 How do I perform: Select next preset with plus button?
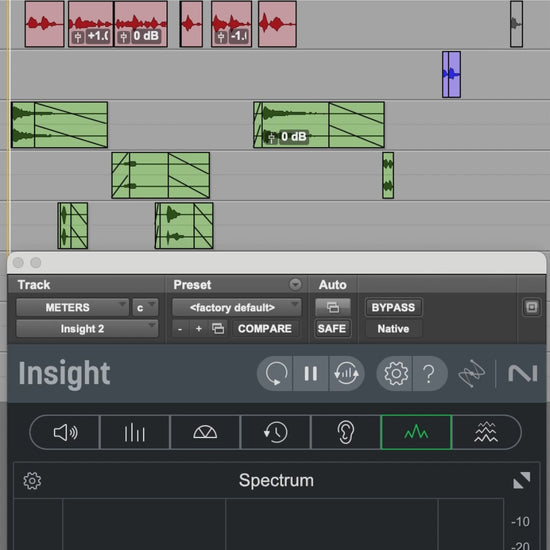pyautogui.click(x=199, y=329)
